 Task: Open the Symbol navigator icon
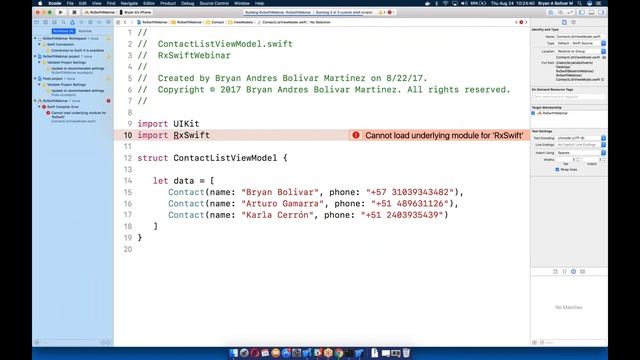(55, 22)
